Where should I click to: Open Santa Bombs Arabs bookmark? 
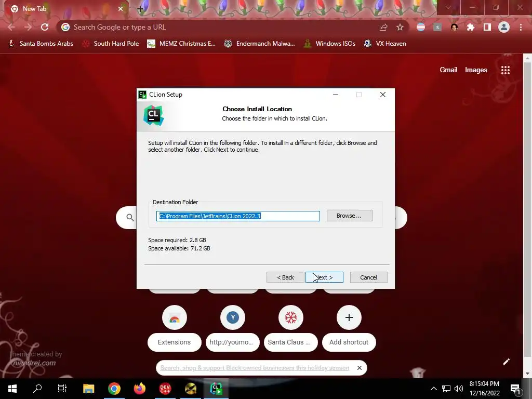point(41,44)
